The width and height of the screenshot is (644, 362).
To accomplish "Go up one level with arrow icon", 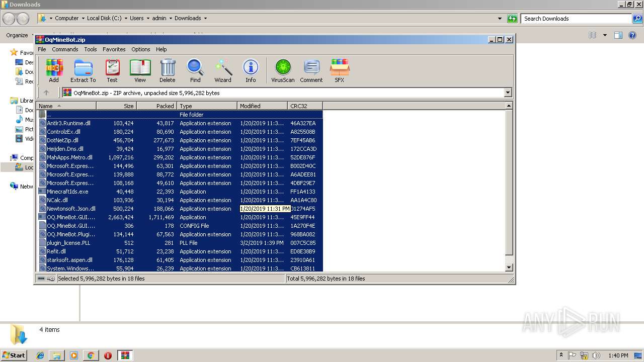I will (x=46, y=93).
